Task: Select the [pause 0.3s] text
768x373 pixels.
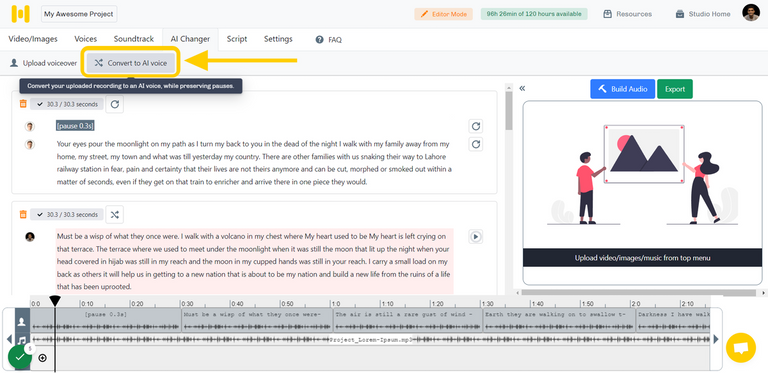Action: tap(75, 126)
